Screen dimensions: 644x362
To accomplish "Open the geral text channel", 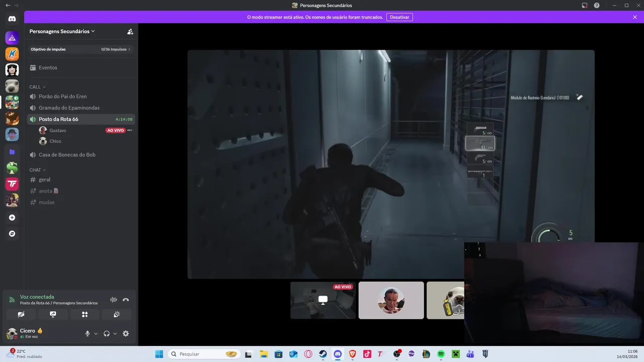I will [80, 179].
